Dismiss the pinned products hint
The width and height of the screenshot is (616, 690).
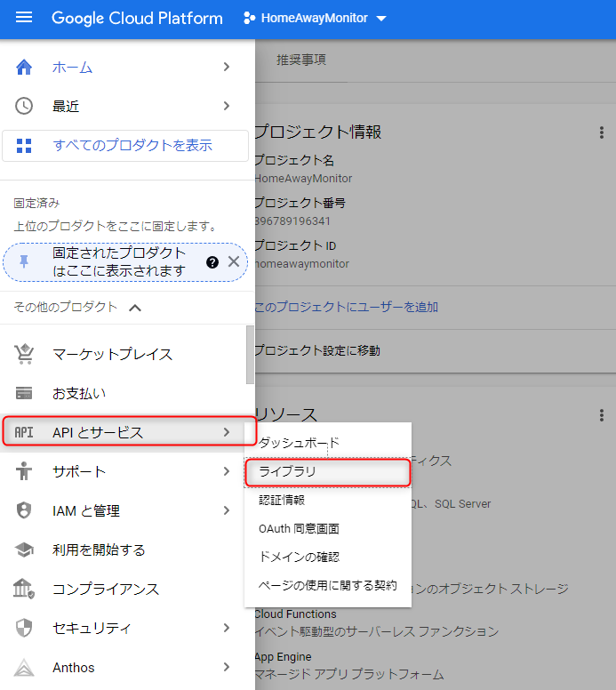pos(234,261)
